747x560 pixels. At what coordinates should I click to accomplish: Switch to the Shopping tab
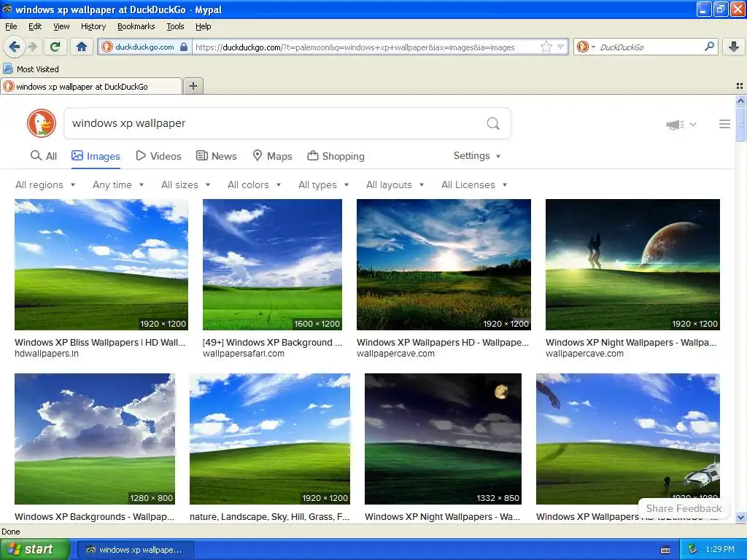click(336, 156)
